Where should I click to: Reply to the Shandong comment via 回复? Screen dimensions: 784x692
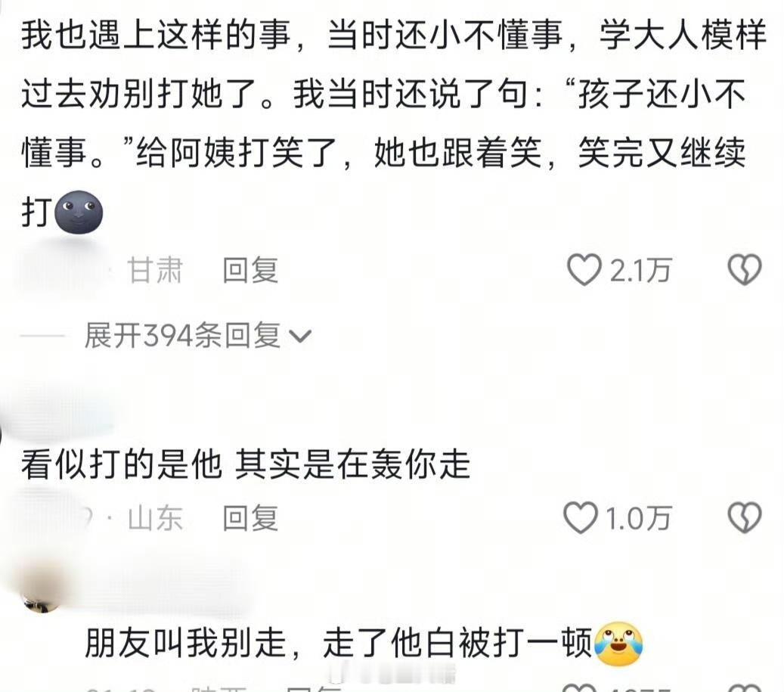250,517
